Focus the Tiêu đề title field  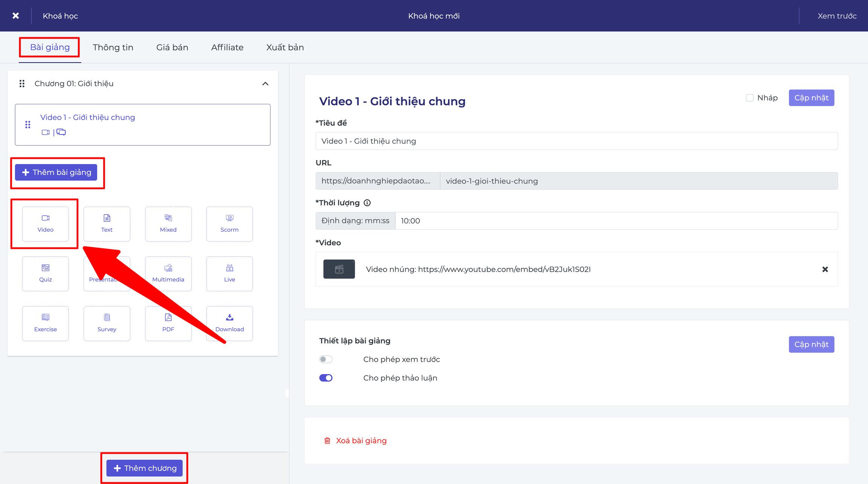click(x=576, y=141)
